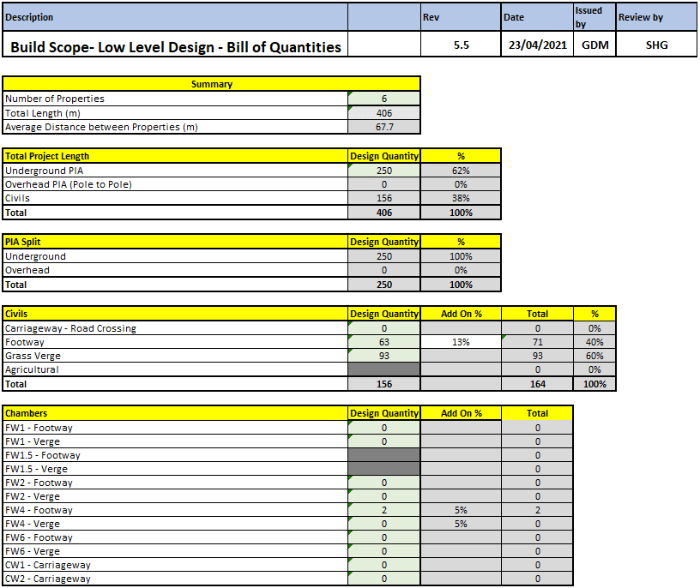Click the PIA Split header cell

[175, 242]
